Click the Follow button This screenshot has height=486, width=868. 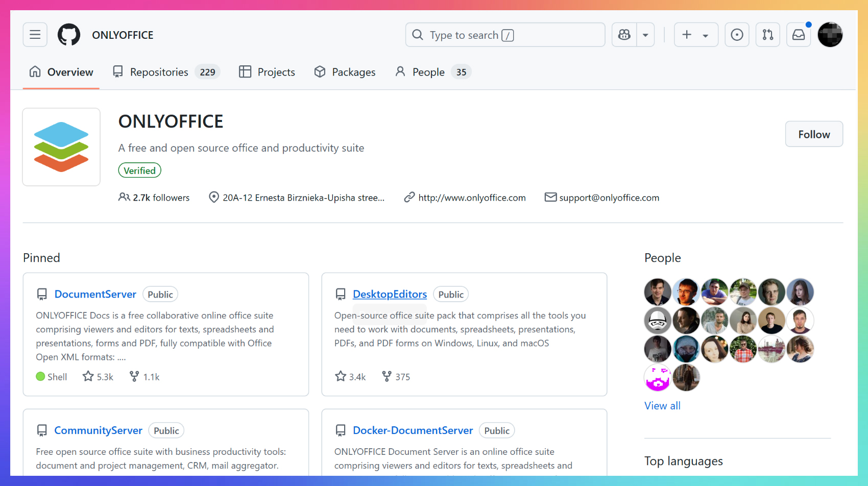tap(813, 134)
